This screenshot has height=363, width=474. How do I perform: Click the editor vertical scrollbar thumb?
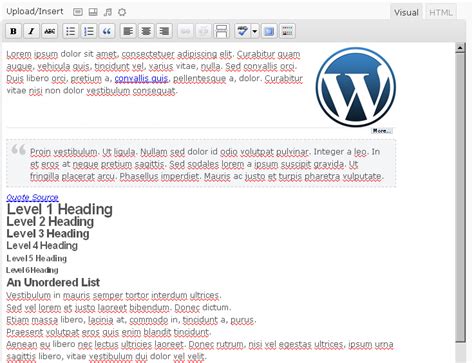point(460,197)
